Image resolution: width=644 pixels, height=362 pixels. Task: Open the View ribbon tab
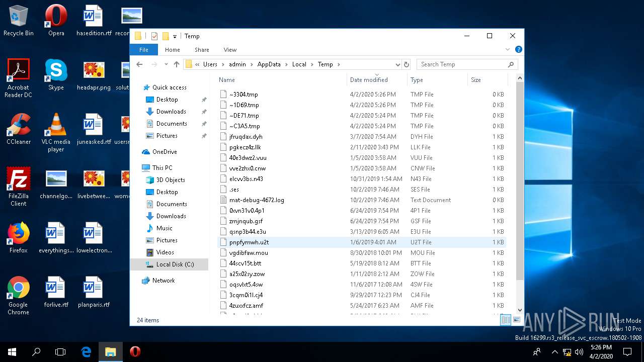pyautogui.click(x=230, y=50)
